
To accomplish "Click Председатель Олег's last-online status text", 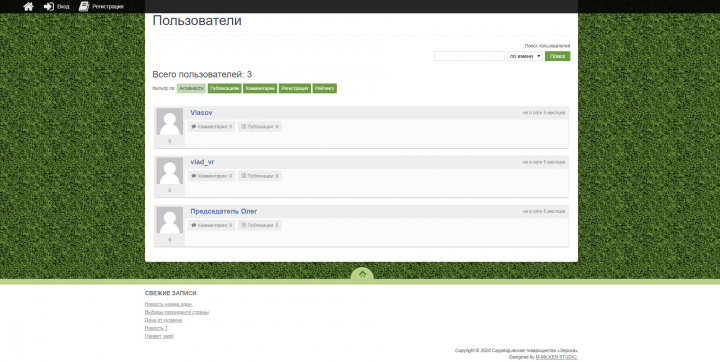I will point(544,211).
